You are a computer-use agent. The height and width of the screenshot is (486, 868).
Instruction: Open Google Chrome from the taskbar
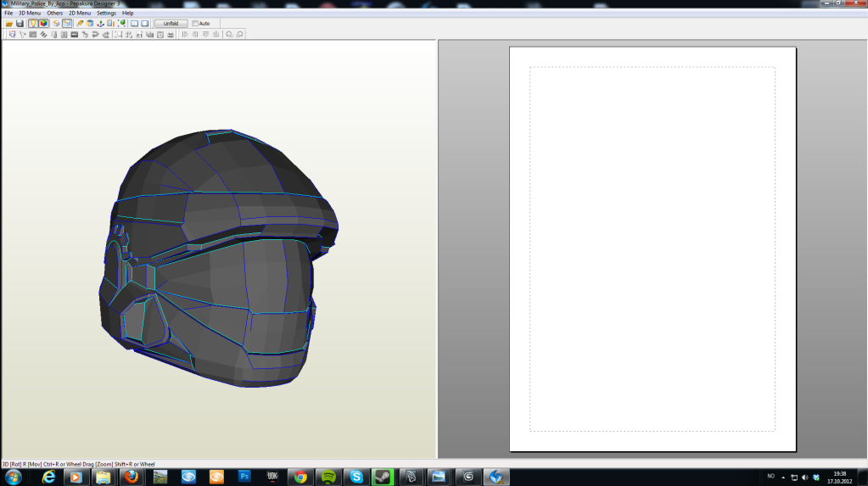coord(300,477)
